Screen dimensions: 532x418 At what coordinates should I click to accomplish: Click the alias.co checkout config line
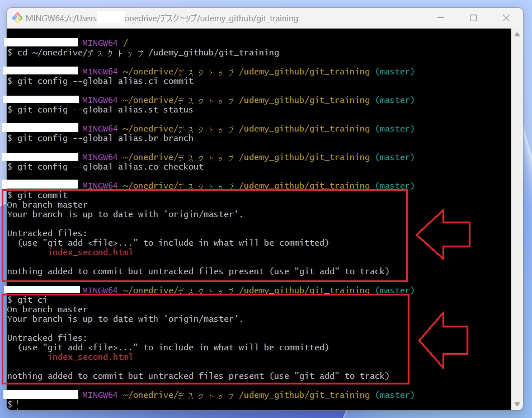106,167
